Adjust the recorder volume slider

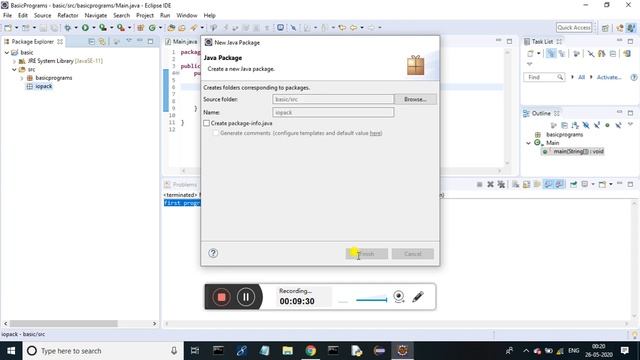tap(371, 300)
